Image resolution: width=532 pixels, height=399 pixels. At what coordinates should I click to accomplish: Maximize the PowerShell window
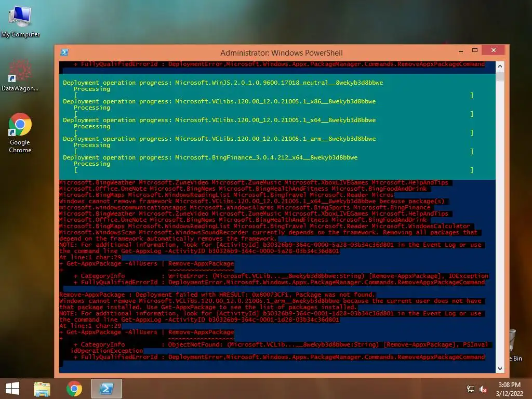475,50
